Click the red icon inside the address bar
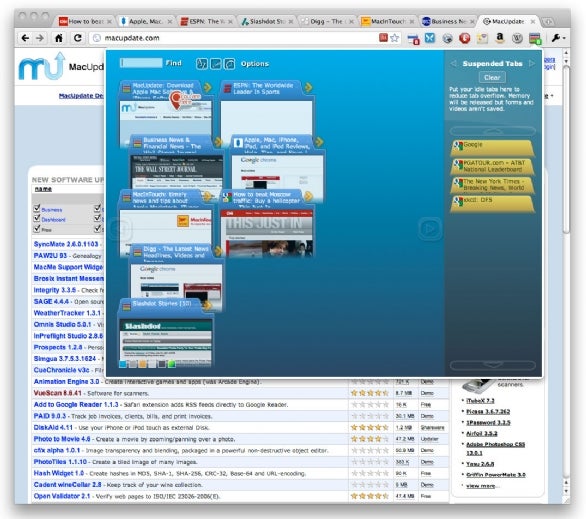This screenshot has width=586, height=519. [x=383, y=37]
